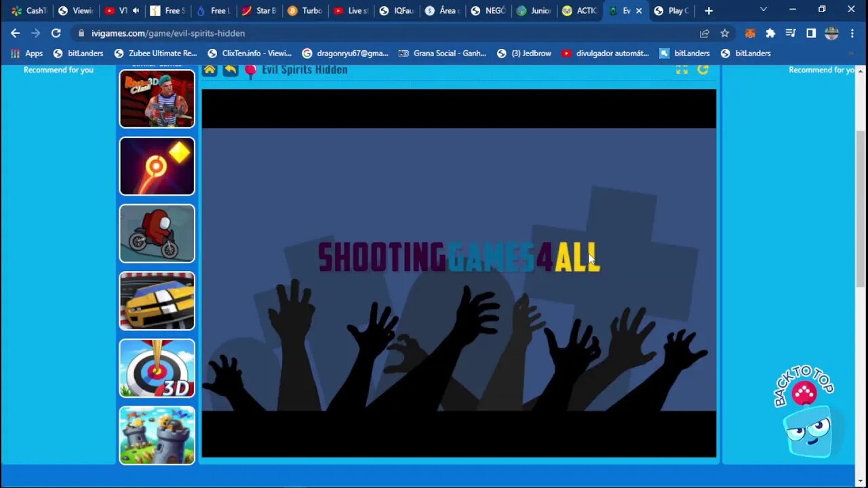Screen dimensions: 868x488
Task: Open the Chrome profile avatar
Action: [831, 33]
